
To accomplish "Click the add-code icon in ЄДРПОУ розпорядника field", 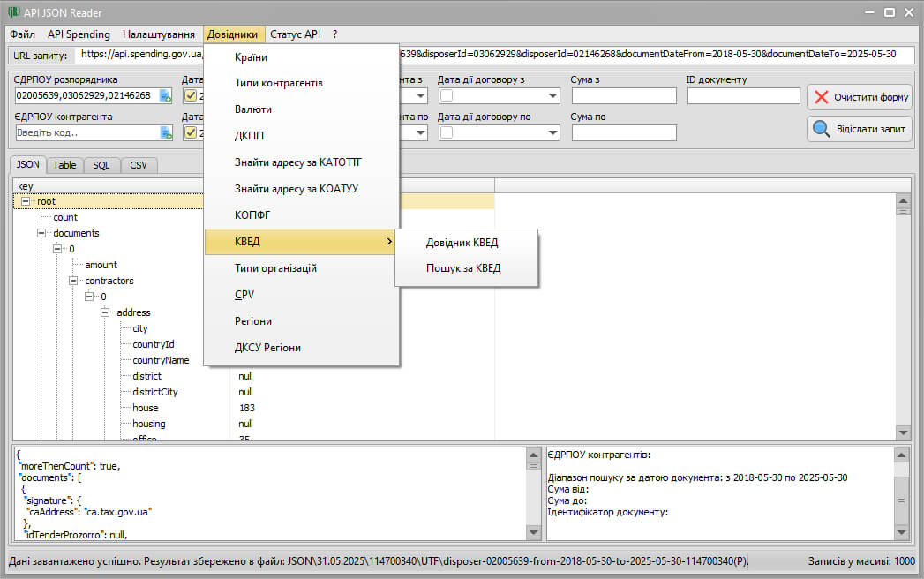I will [166, 95].
